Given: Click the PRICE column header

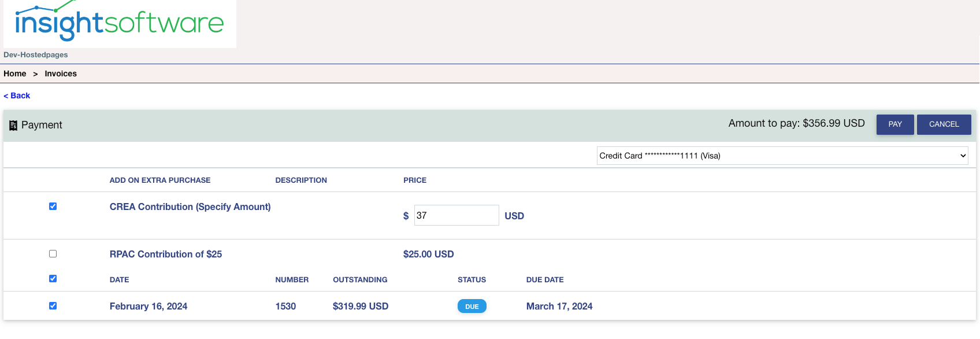Looking at the screenshot, I should pos(415,180).
